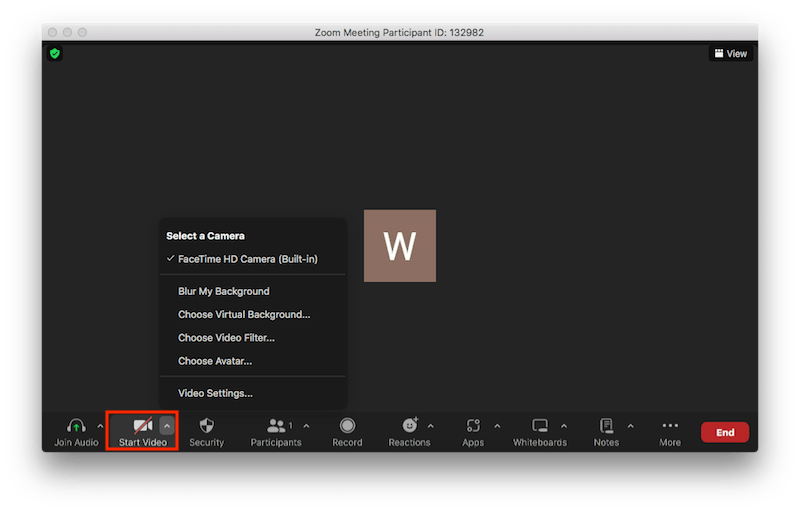The image size is (800, 512).
Task: Click the W participant avatar tile
Action: tap(399, 246)
